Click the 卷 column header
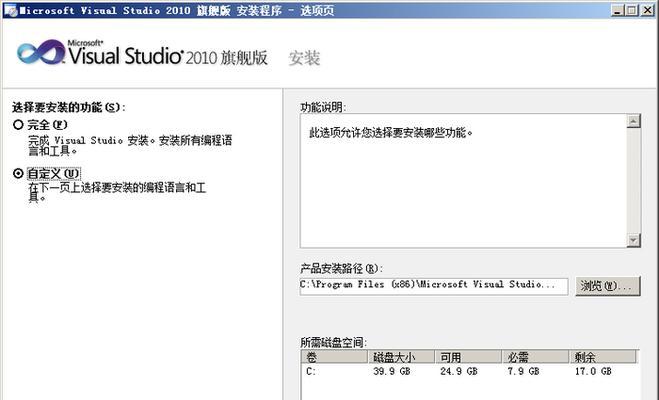 tap(335, 357)
